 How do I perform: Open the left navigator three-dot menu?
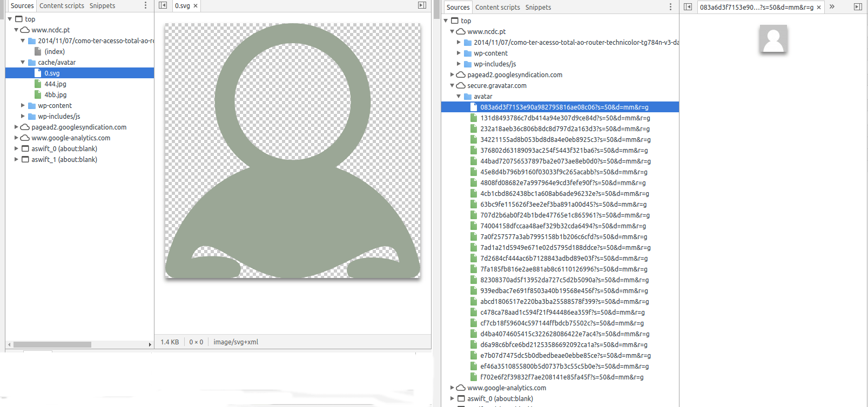point(145,5)
